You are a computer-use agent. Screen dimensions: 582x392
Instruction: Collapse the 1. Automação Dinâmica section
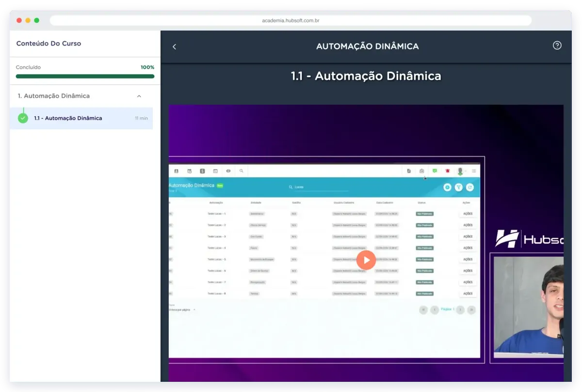coord(139,96)
